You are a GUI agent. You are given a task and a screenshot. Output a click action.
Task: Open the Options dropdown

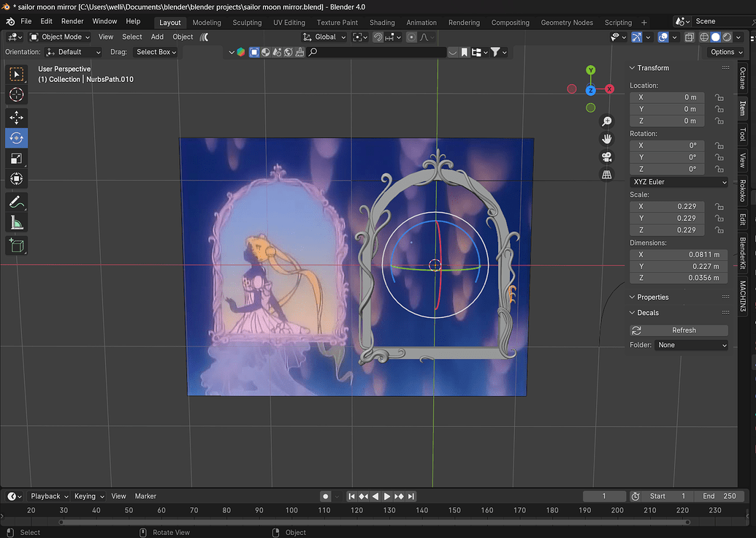[x=726, y=52]
